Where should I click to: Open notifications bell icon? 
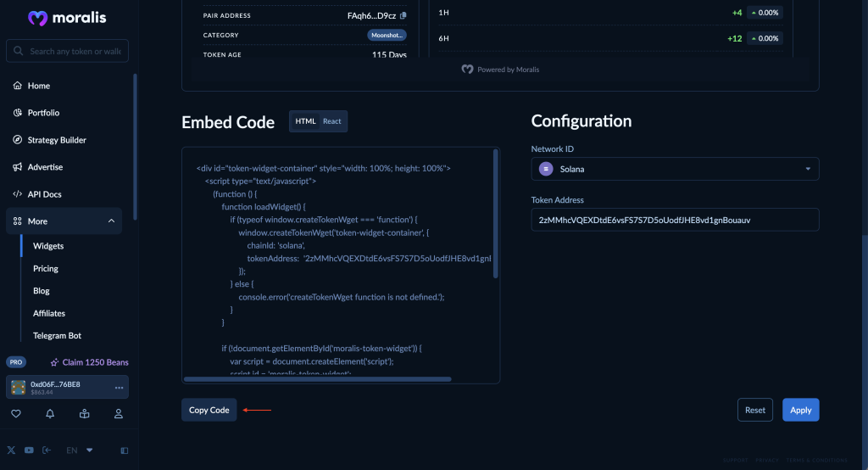(50, 413)
